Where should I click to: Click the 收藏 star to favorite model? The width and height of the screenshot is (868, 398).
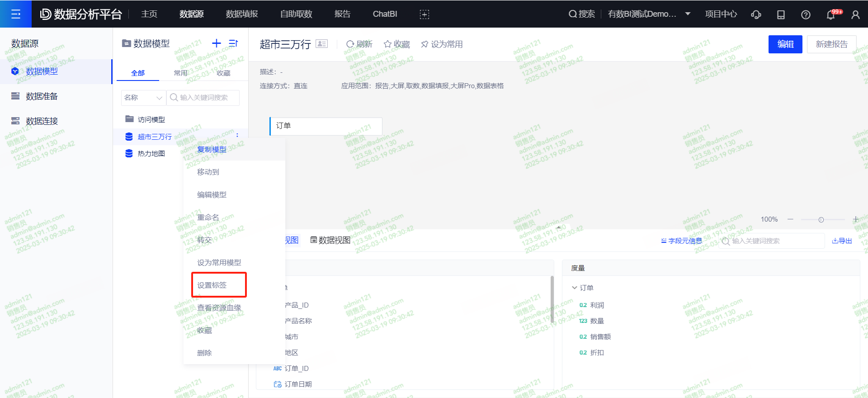tap(396, 44)
